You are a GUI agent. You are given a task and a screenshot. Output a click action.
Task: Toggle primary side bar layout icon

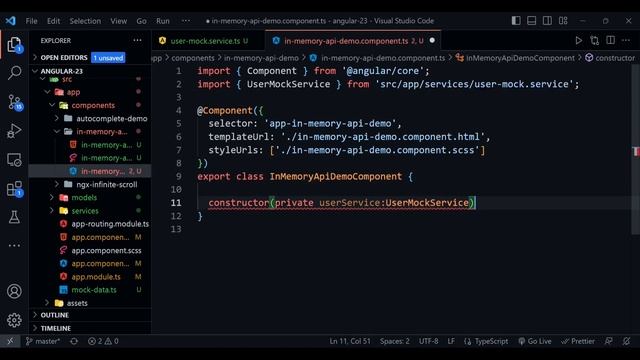pyautogui.click(x=516, y=21)
